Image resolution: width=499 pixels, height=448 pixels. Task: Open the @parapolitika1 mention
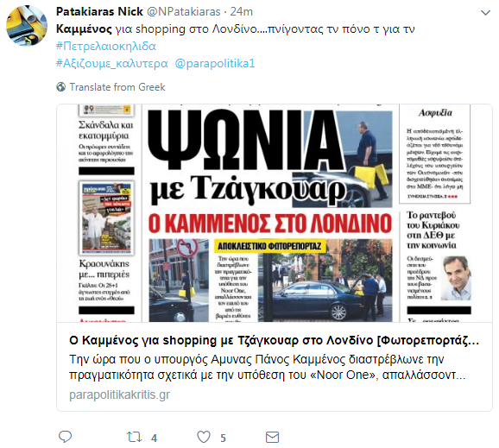coord(215,64)
